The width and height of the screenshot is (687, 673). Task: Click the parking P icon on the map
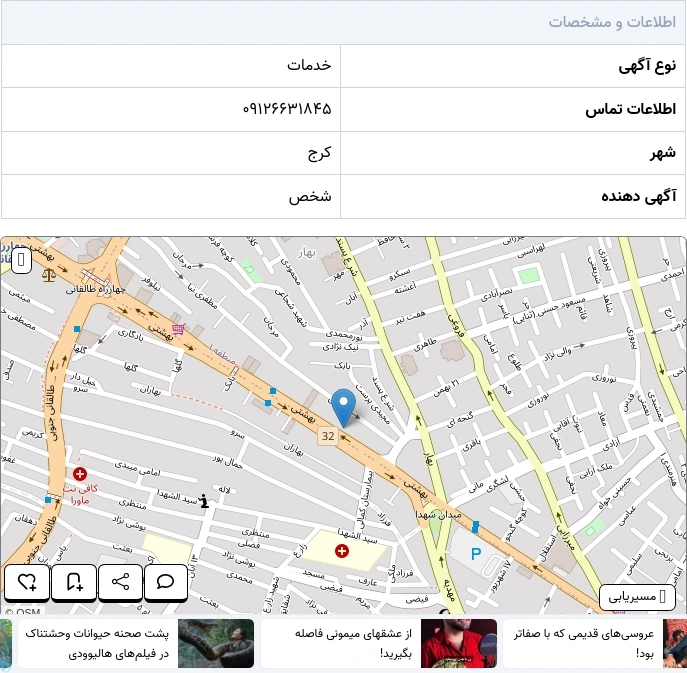coord(476,554)
